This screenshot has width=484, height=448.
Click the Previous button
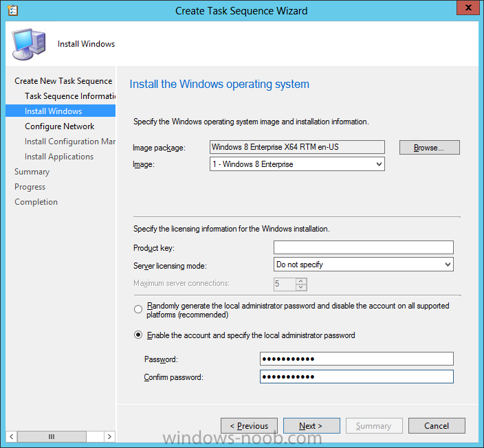[x=249, y=426]
